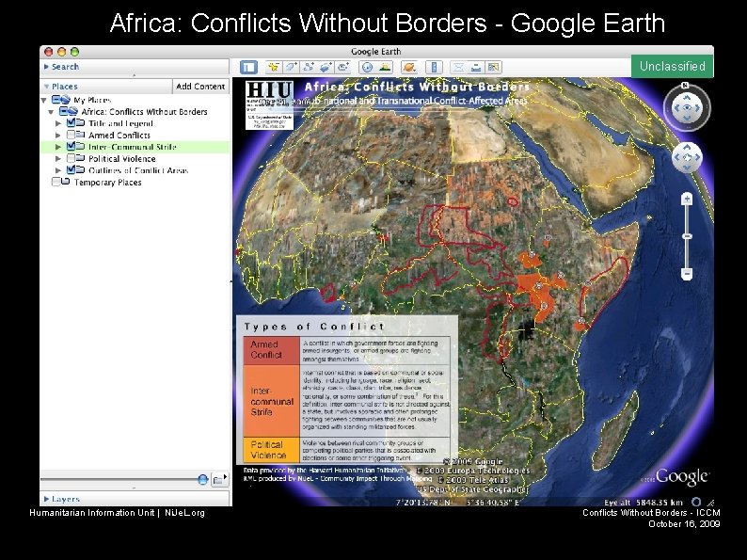Select the 'My Places' label
Viewport: 747px width, 560px height.
point(92,100)
